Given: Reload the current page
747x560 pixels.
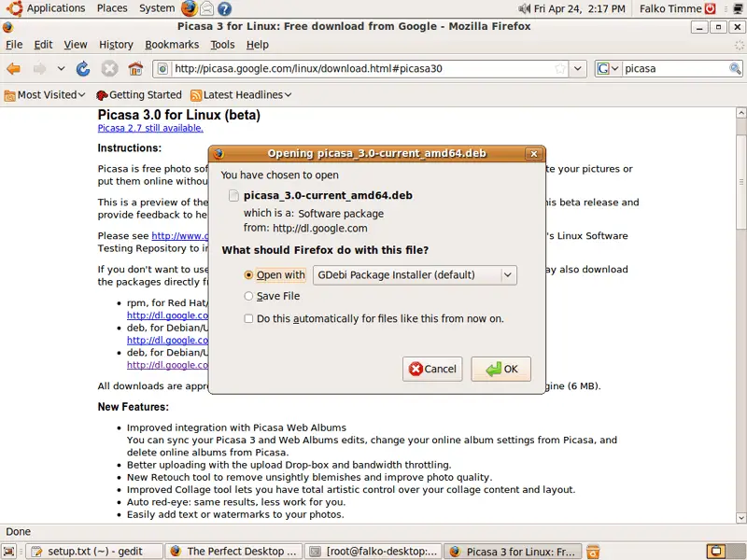Looking at the screenshot, I should pyautogui.click(x=83, y=69).
